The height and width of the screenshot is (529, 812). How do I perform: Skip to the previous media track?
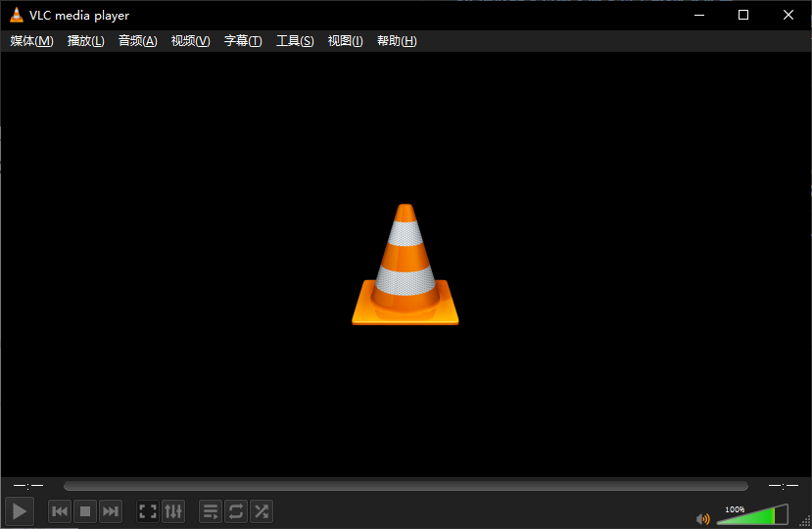[60, 511]
